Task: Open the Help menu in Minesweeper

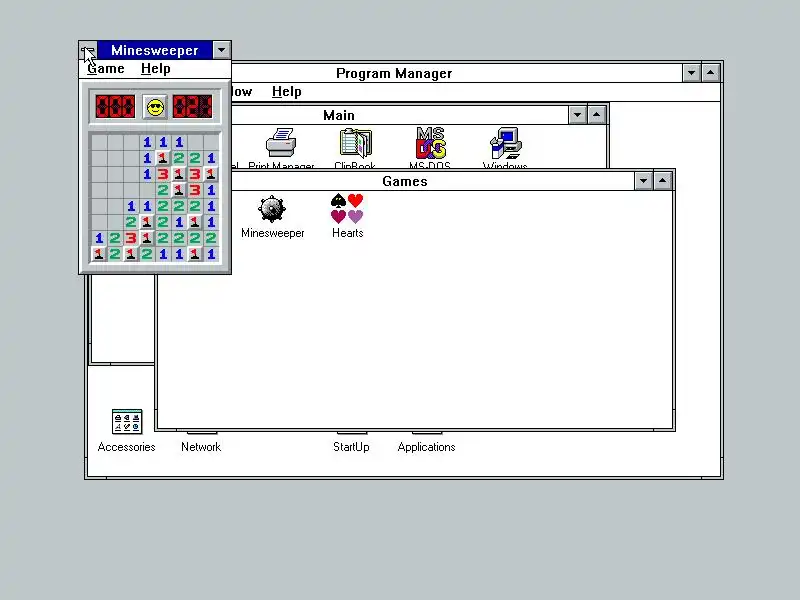Action: coord(156,69)
